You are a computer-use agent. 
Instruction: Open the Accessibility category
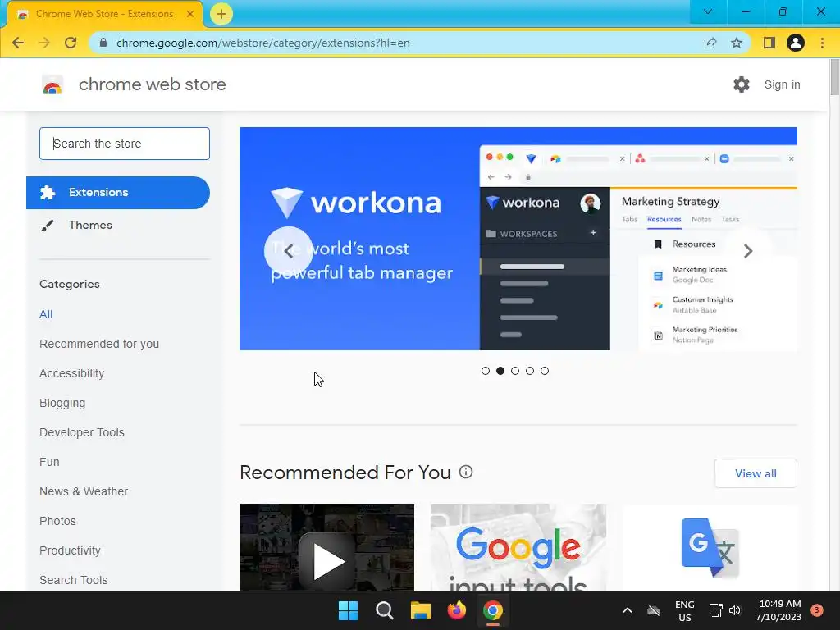click(72, 373)
